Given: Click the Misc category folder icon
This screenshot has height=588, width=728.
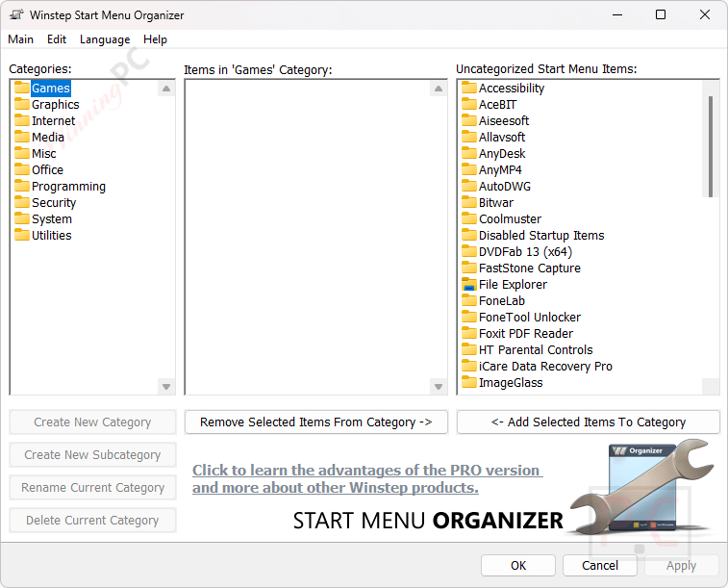Looking at the screenshot, I should coord(22,153).
